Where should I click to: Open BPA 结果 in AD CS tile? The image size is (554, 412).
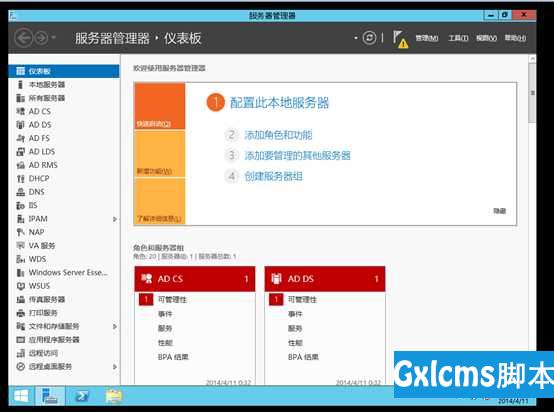click(173, 357)
